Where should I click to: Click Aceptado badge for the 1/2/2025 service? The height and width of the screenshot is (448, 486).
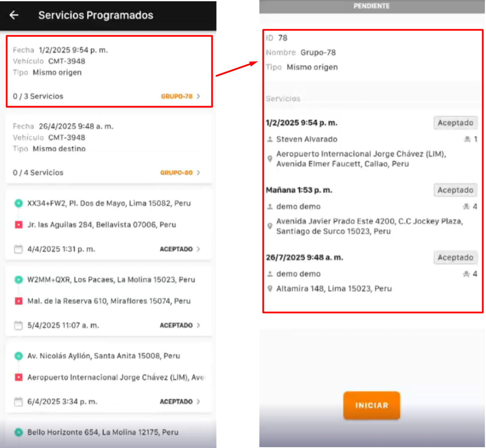455,123
